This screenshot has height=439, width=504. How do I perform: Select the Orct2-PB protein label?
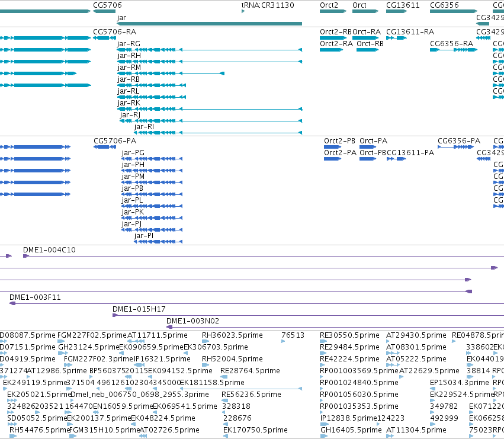(339, 141)
